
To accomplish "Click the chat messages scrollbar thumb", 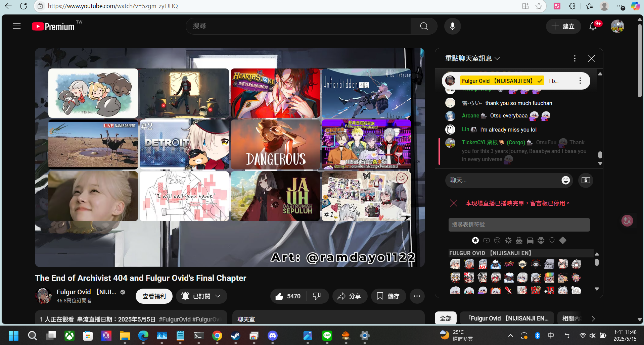I will click(x=600, y=155).
